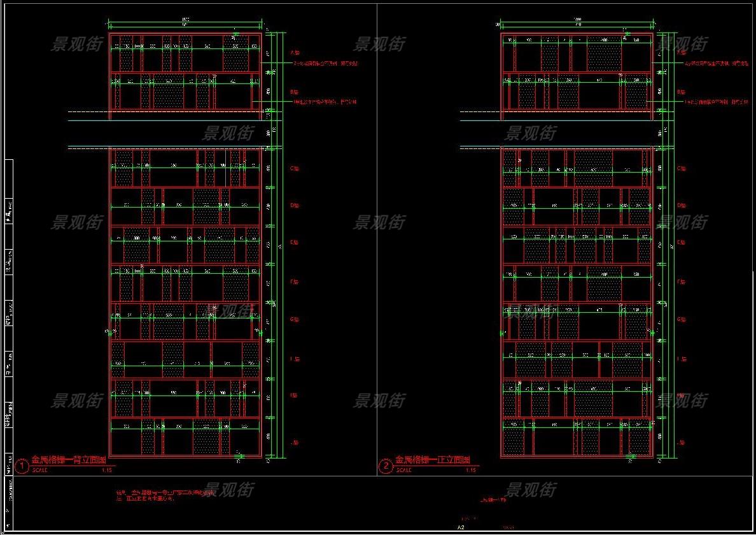The height and width of the screenshot is (535, 756).
Task: Click the vertical title block strip on left edge
Action: (9, 318)
